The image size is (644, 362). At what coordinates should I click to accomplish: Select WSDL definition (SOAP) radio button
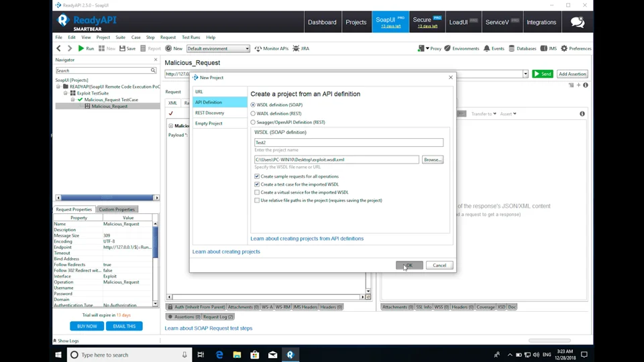[253, 105]
